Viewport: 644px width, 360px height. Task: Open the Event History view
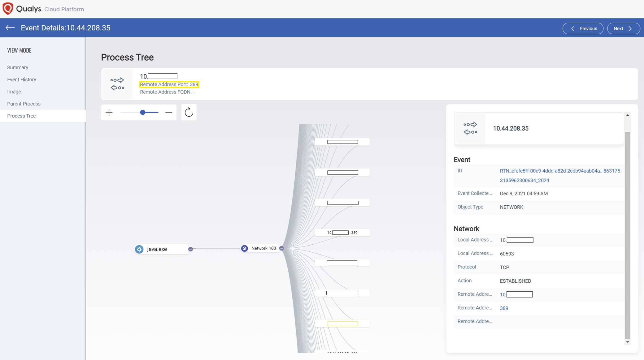click(x=22, y=79)
